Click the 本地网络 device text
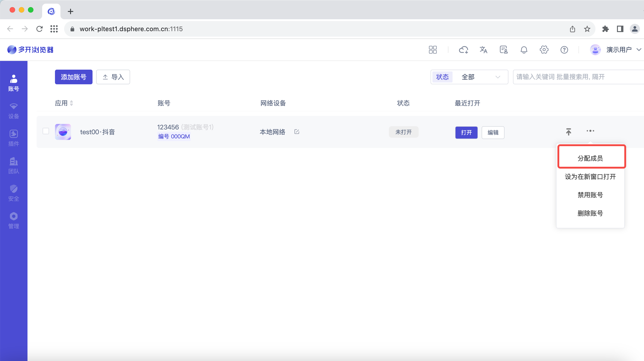The height and width of the screenshot is (361, 644). (273, 132)
